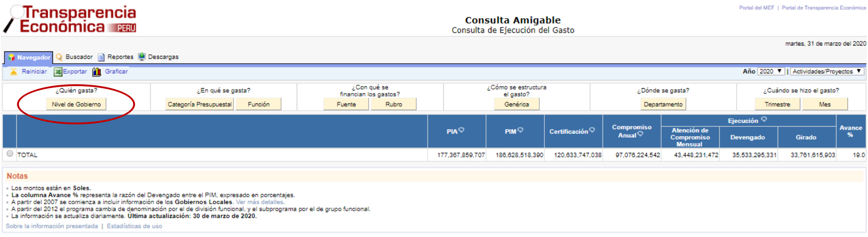Choose the Departamento button

click(x=663, y=104)
